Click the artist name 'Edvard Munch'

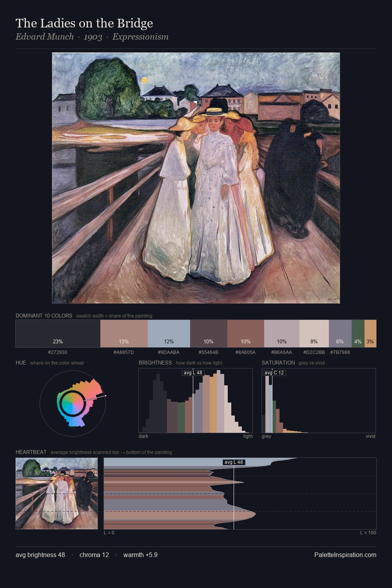coord(45,37)
